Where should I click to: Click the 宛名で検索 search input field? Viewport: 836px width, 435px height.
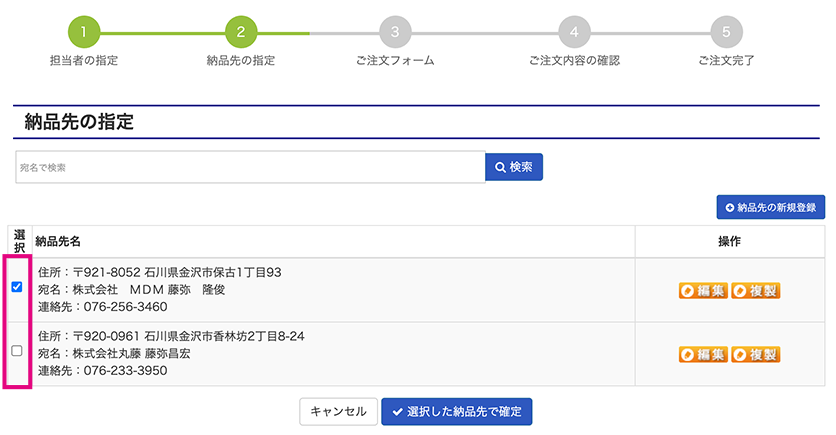tap(250, 167)
